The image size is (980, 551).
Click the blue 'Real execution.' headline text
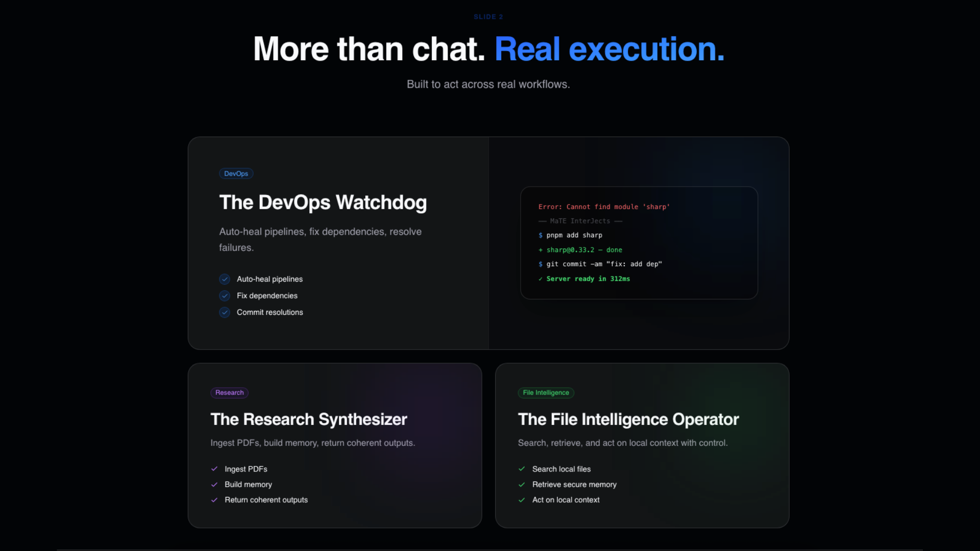pyautogui.click(x=609, y=49)
